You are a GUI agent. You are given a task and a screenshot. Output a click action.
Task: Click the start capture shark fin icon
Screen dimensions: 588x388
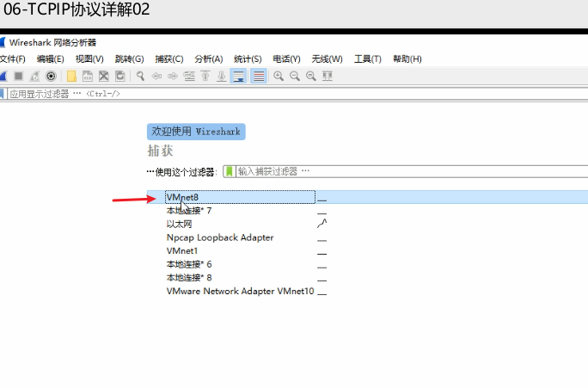3,76
